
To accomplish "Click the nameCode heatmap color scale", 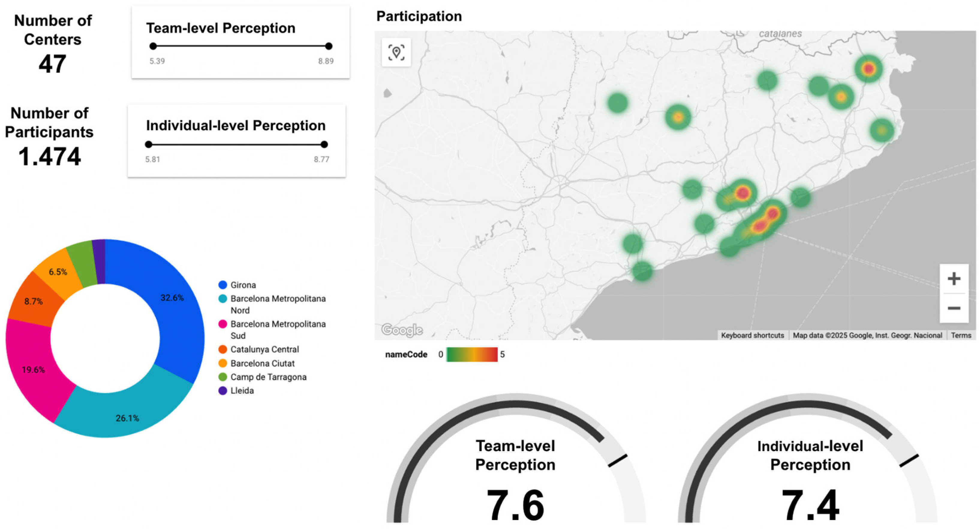I will coord(472,355).
